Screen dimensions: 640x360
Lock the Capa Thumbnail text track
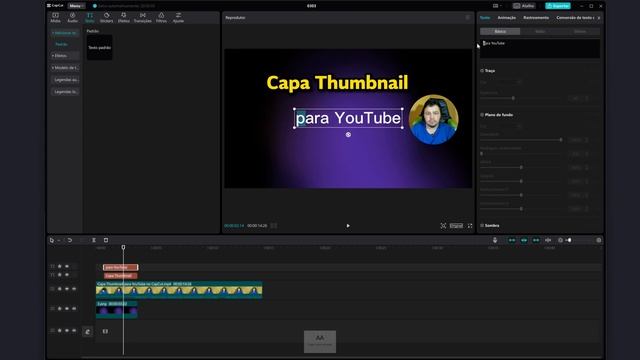tap(60, 275)
